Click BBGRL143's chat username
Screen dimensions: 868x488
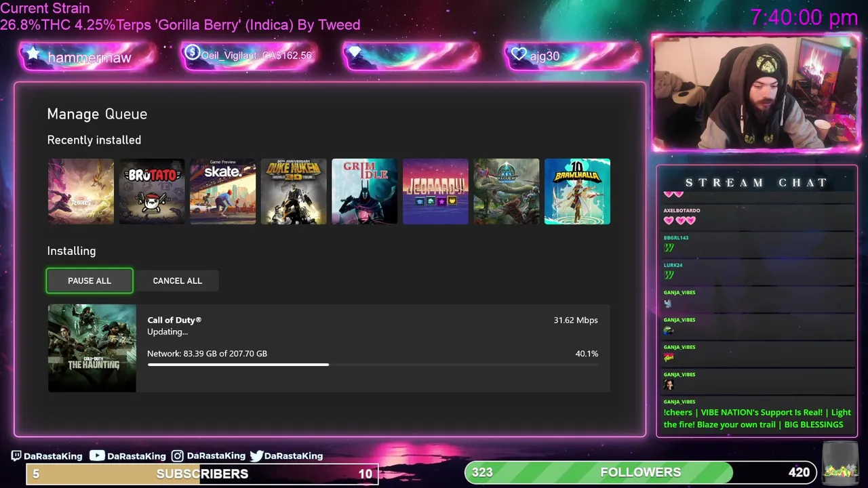[x=675, y=238]
